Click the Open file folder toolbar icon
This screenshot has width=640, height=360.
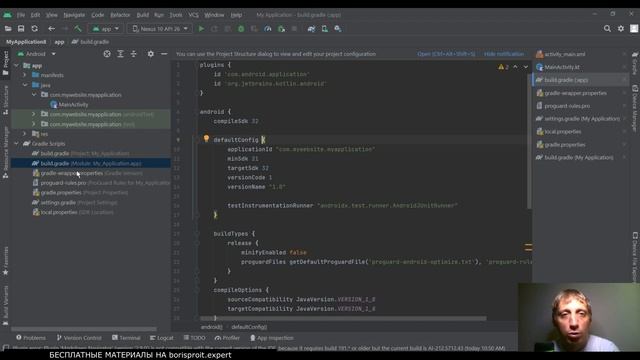[8, 29]
